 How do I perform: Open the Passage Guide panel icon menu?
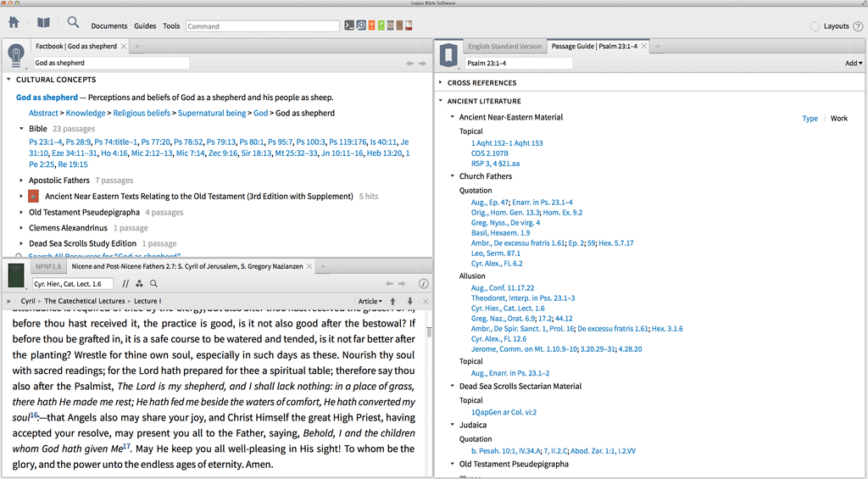(448, 55)
